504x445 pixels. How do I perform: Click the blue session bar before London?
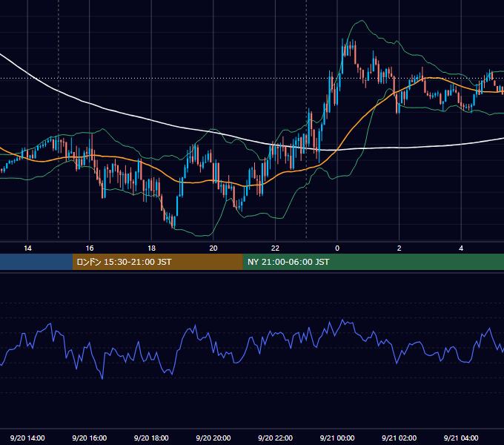coord(36,262)
